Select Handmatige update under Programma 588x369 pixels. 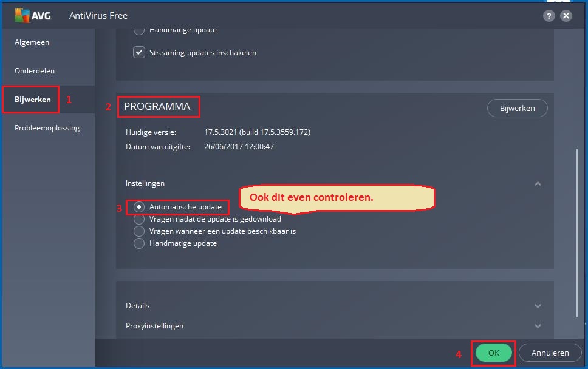pos(139,243)
